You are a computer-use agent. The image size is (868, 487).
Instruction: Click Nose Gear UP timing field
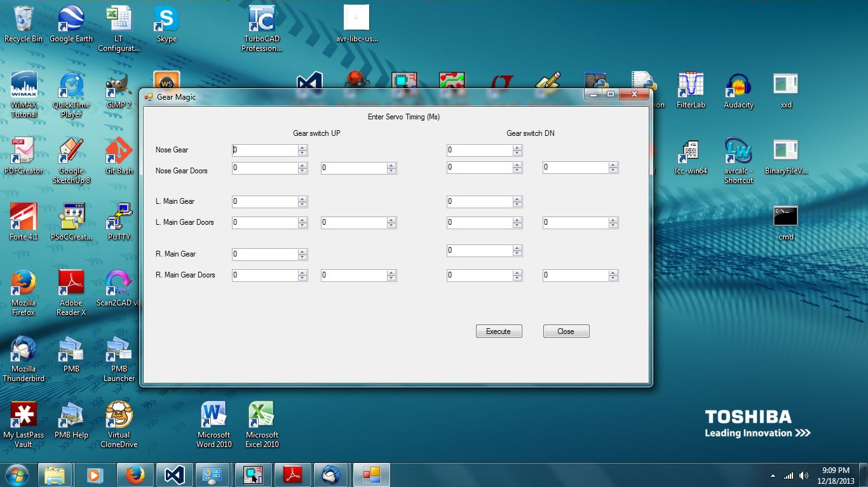[264, 150]
